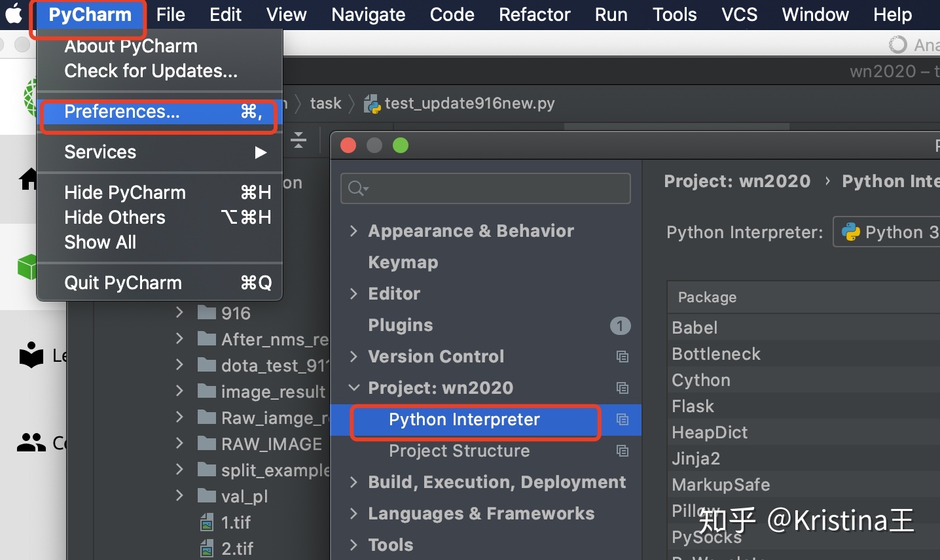Image resolution: width=940 pixels, height=560 pixels.
Task: Expand the Appearance & Behavior section
Action: point(354,231)
